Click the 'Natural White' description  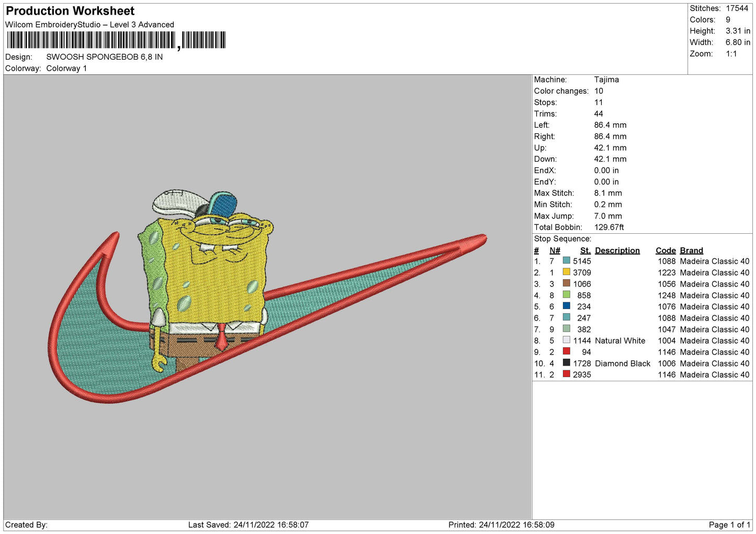pyautogui.click(x=620, y=340)
